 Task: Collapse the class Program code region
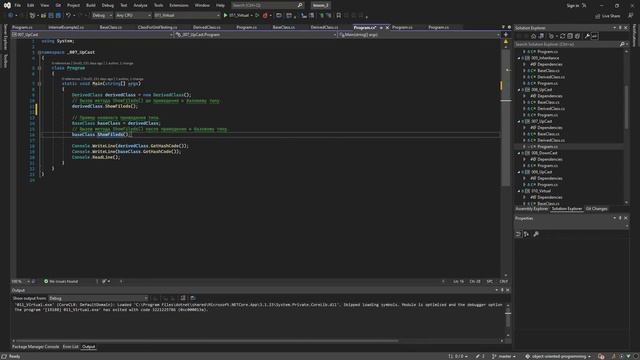[x=39, y=68]
